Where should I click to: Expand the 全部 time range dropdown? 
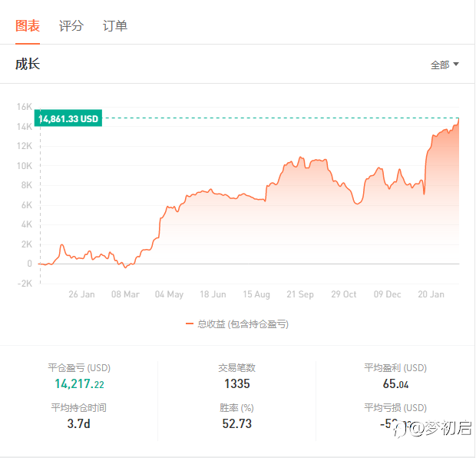tap(445, 65)
